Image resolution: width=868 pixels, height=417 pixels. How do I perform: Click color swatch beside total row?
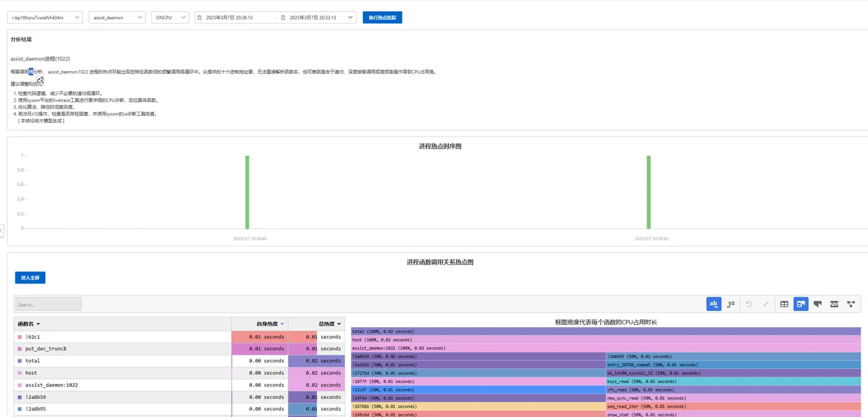point(20,361)
